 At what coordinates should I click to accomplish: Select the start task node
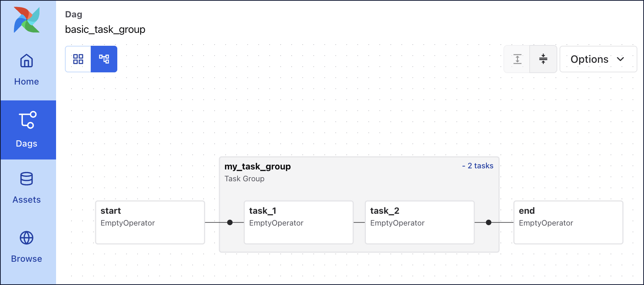150,222
